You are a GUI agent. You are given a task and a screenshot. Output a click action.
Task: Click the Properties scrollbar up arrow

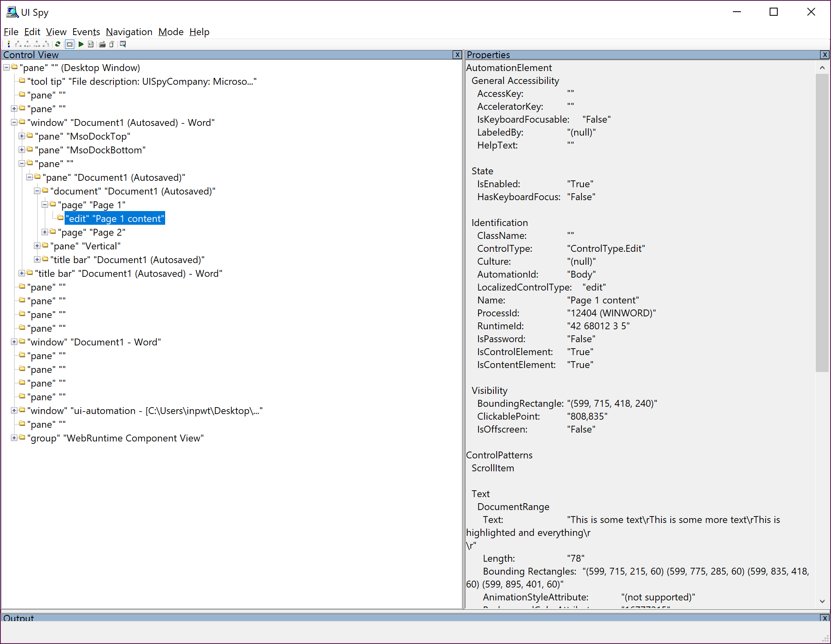pyautogui.click(x=822, y=67)
